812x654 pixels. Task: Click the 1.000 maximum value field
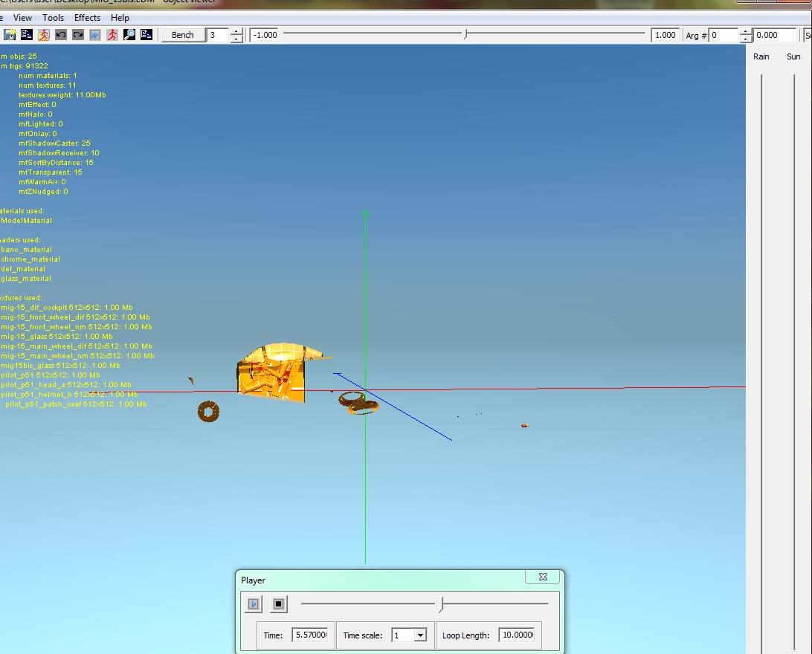point(665,35)
